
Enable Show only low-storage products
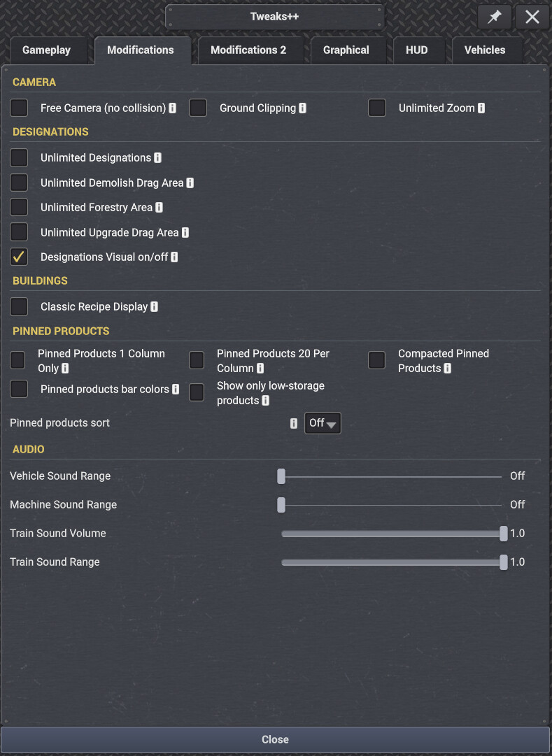[x=197, y=392]
